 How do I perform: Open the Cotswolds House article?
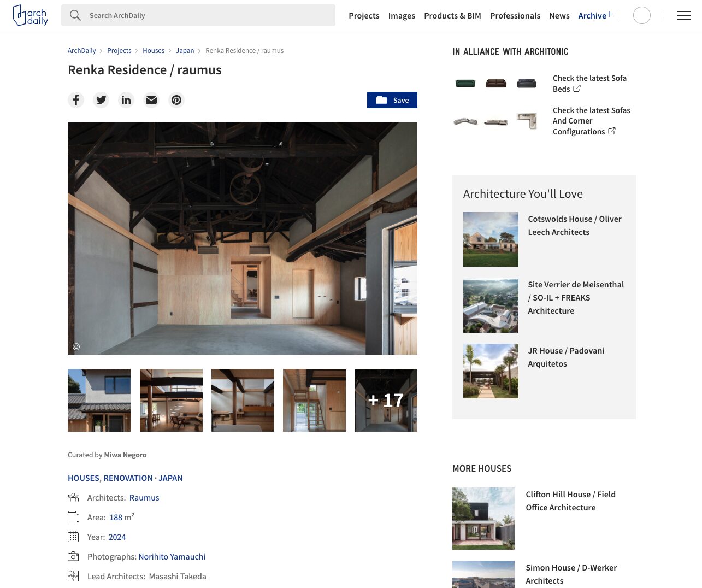[x=574, y=225]
